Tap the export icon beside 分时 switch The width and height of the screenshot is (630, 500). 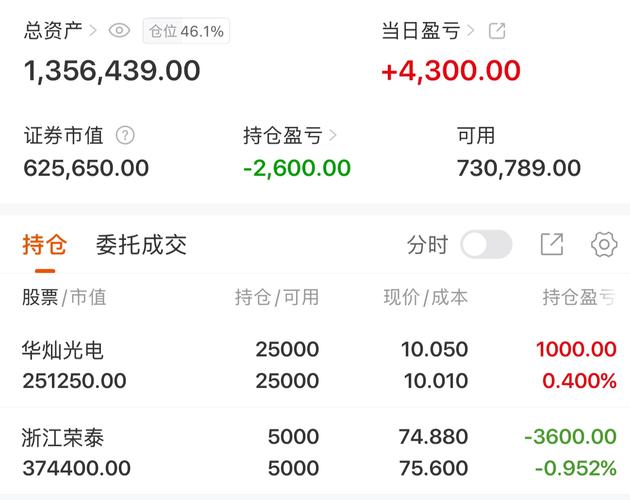[552, 244]
